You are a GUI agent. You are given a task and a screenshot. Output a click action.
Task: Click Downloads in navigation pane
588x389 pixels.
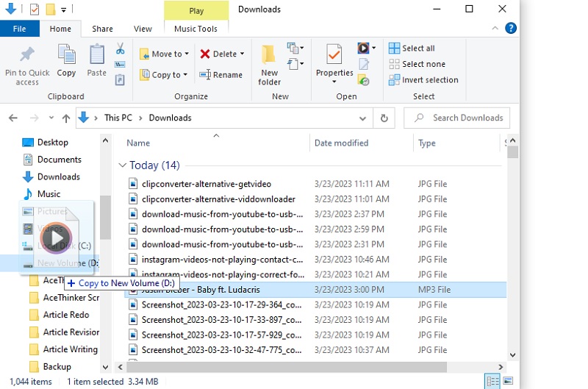51,176
